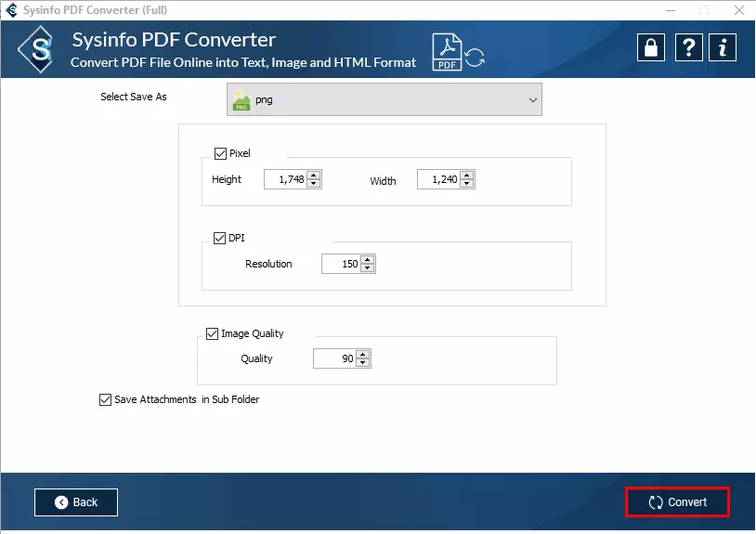
Task: Close the Sysinfo PDF Converter window
Action: point(738,10)
